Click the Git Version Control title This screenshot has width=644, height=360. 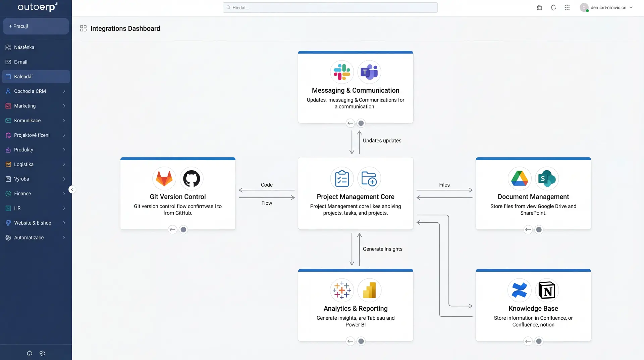pos(178,197)
